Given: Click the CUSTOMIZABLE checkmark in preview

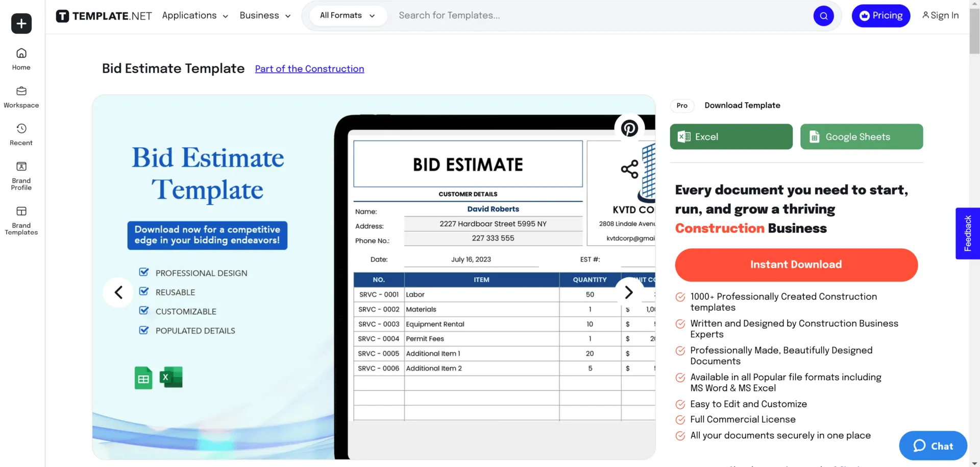Looking at the screenshot, I should (x=144, y=311).
